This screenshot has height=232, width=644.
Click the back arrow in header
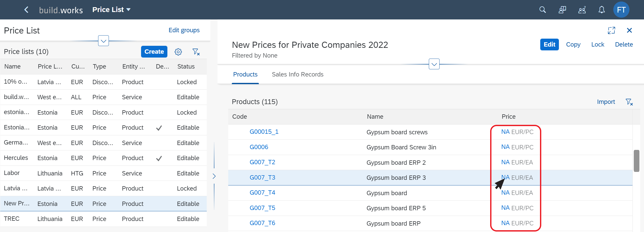pos(26,10)
